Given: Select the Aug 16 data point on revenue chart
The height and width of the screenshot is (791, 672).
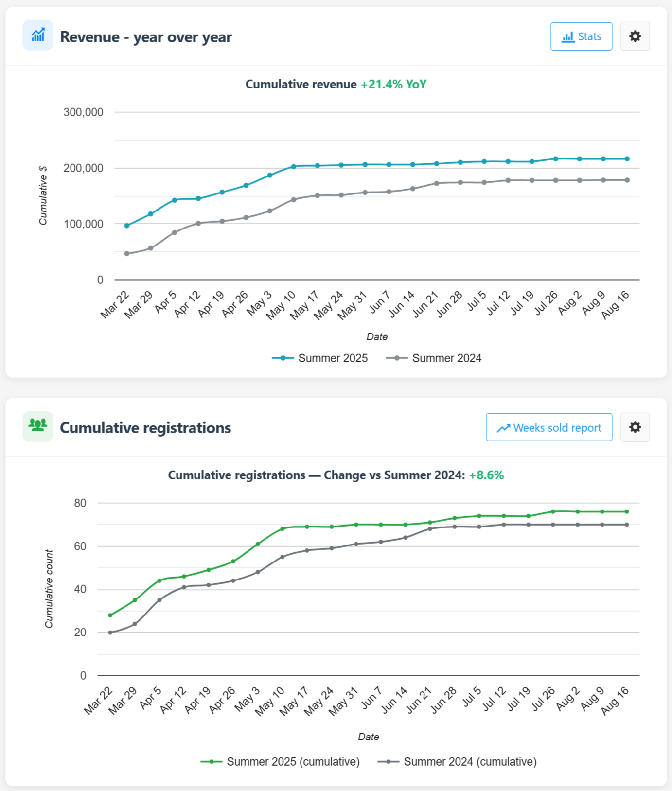Looking at the screenshot, I should (627, 158).
